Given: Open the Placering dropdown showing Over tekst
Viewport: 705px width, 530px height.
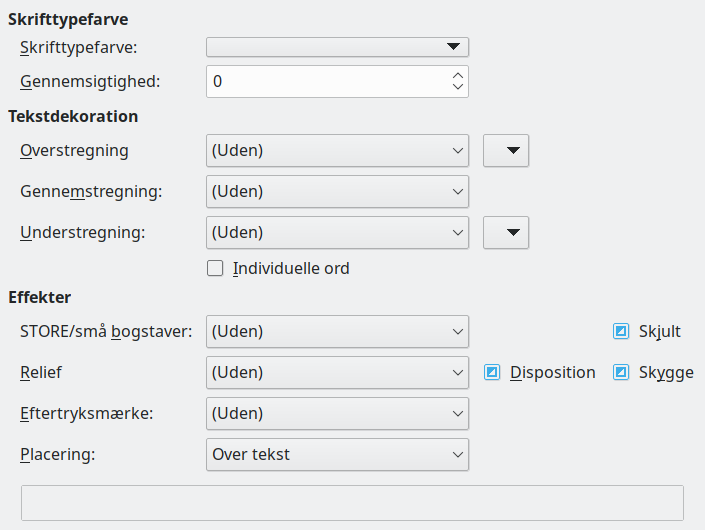Looking at the screenshot, I should [337, 454].
